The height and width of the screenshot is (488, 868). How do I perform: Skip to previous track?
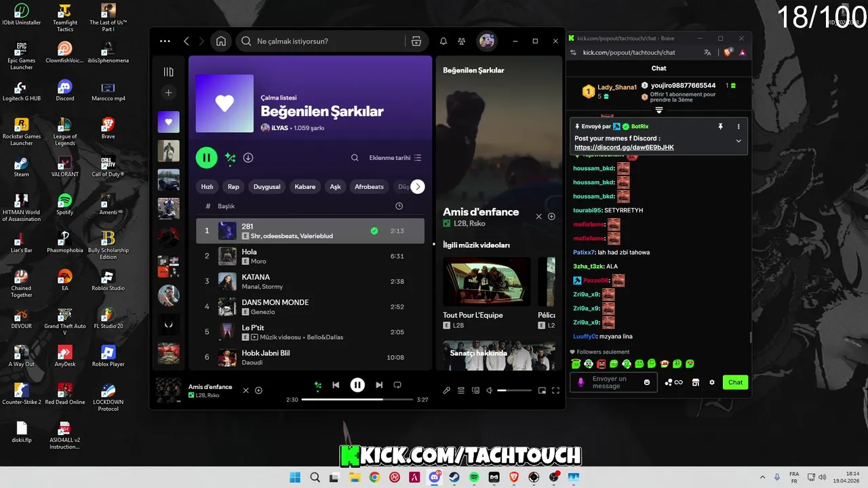[336, 385]
